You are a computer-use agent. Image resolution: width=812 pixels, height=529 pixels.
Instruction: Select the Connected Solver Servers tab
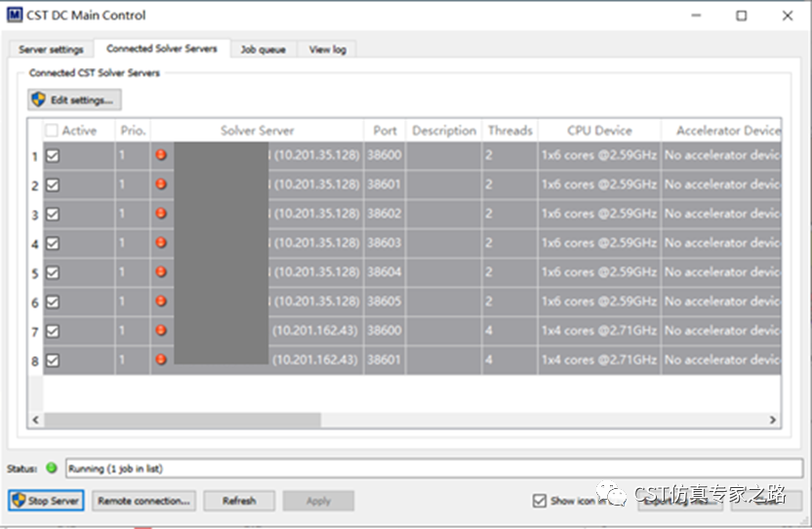tap(162, 49)
